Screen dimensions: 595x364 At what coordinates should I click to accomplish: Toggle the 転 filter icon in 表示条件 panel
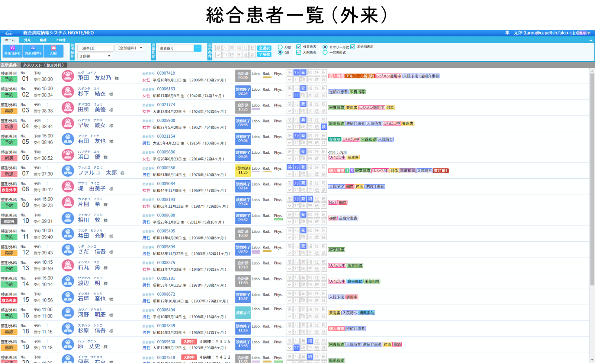(x=253, y=48)
